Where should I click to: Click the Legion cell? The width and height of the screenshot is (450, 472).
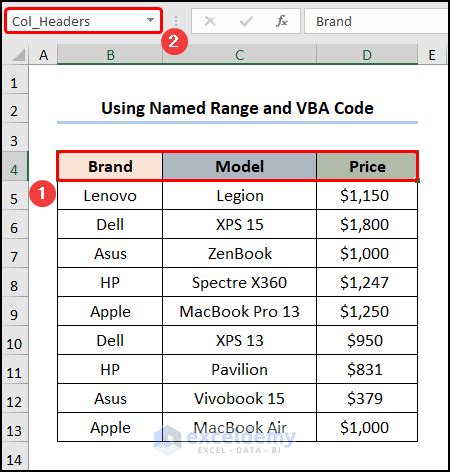pos(239,195)
